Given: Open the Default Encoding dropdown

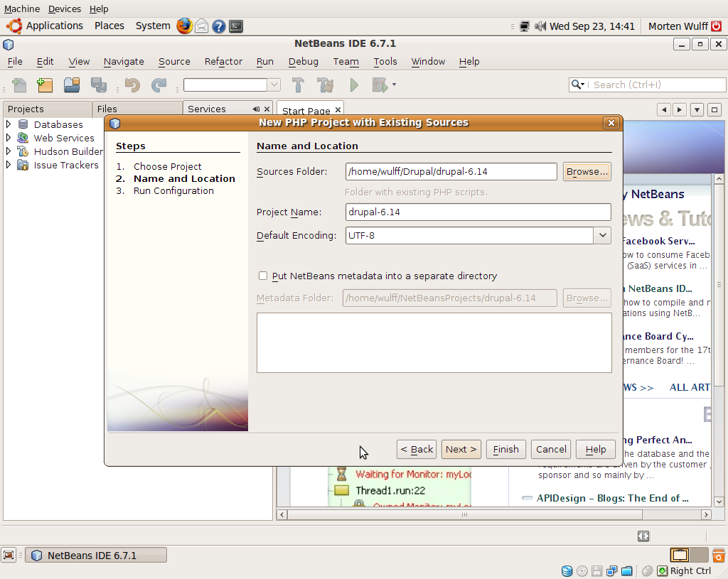Looking at the screenshot, I should tap(602, 235).
